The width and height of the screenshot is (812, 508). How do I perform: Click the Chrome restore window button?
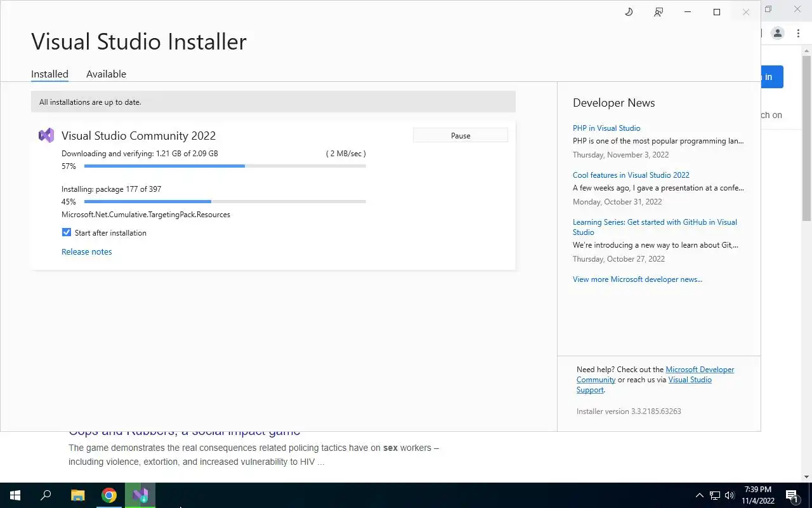coord(768,9)
